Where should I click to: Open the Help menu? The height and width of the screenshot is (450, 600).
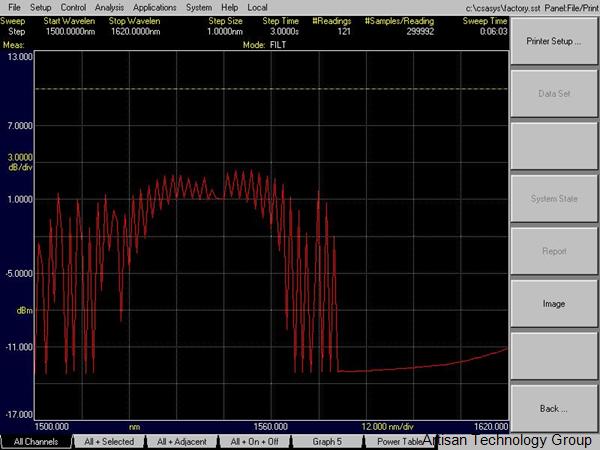click(230, 7)
